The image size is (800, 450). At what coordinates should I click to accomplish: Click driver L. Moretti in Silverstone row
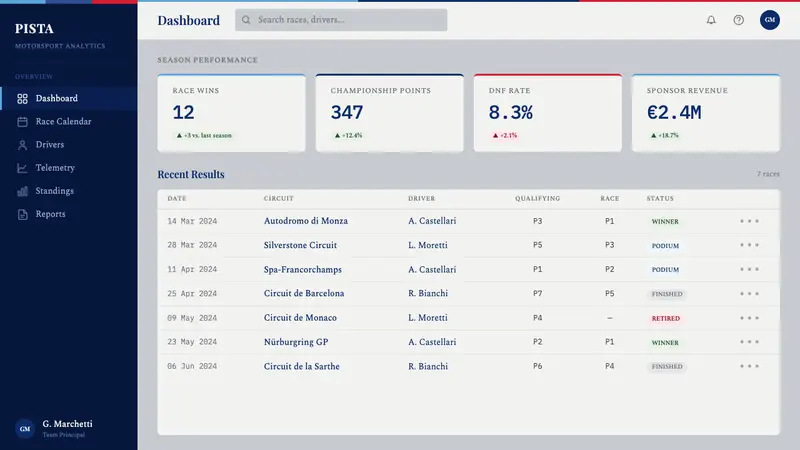click(x=428, y=245)
